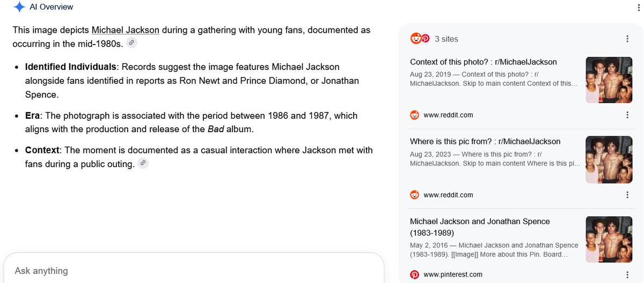
Task: Open options menu for pinterest.com result
Action: coord(627,274)
